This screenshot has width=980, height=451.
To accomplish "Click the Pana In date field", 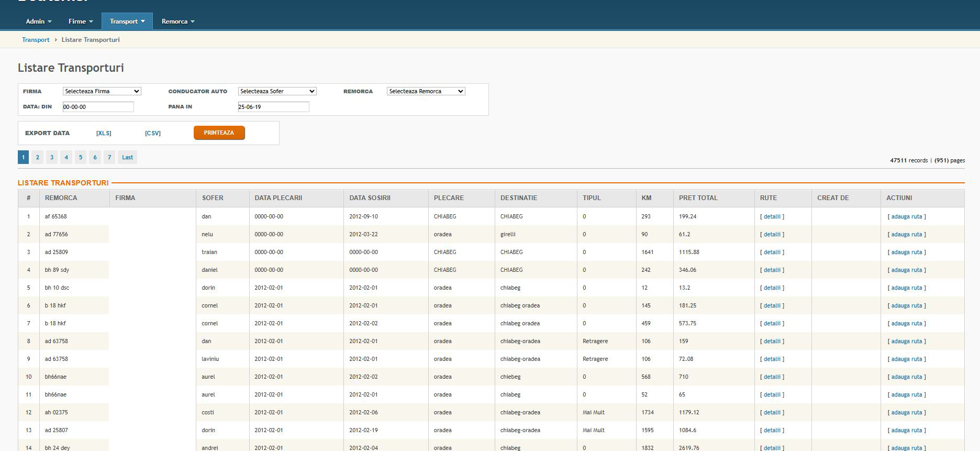I will (273, 107).
